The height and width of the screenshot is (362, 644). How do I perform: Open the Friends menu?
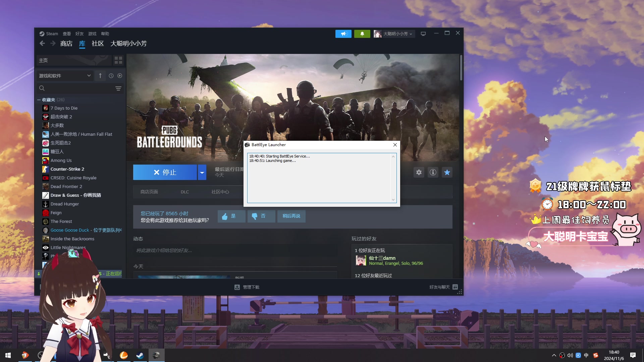click(x=79, y=34)
